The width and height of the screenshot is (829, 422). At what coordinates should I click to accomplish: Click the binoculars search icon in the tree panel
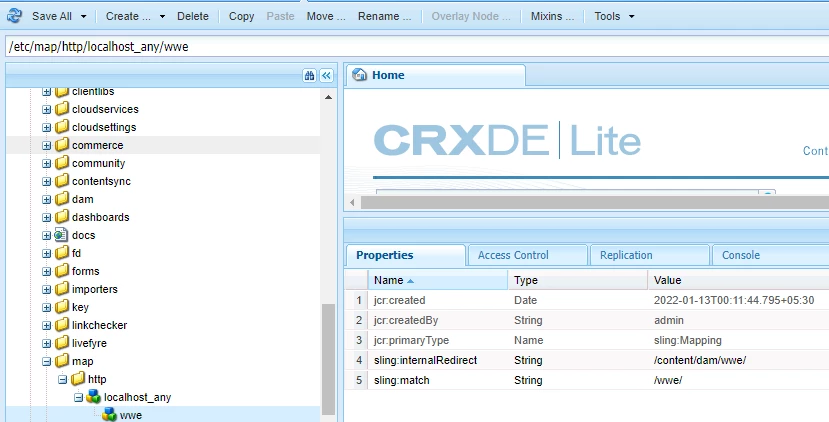pyautogui.click(x=309, y=76)
